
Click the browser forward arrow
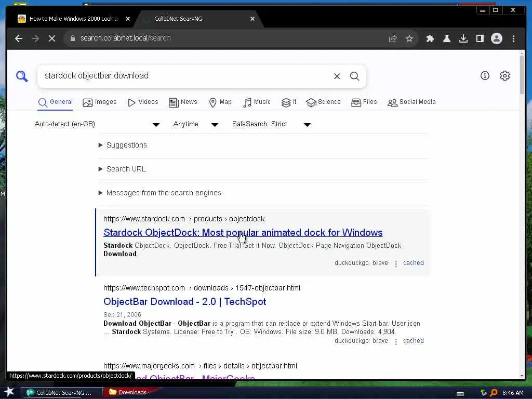pyautogui.click(x=35, y=38)
